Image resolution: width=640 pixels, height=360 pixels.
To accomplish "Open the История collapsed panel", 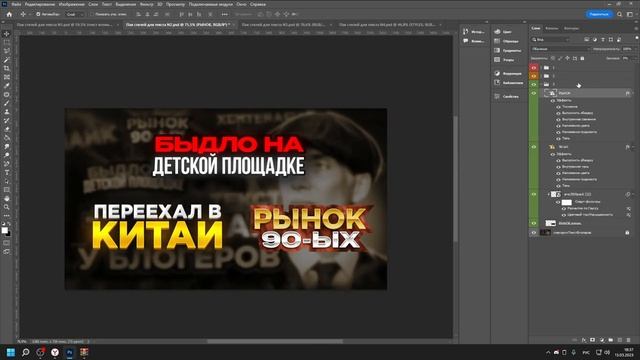I will click(474, 31).
